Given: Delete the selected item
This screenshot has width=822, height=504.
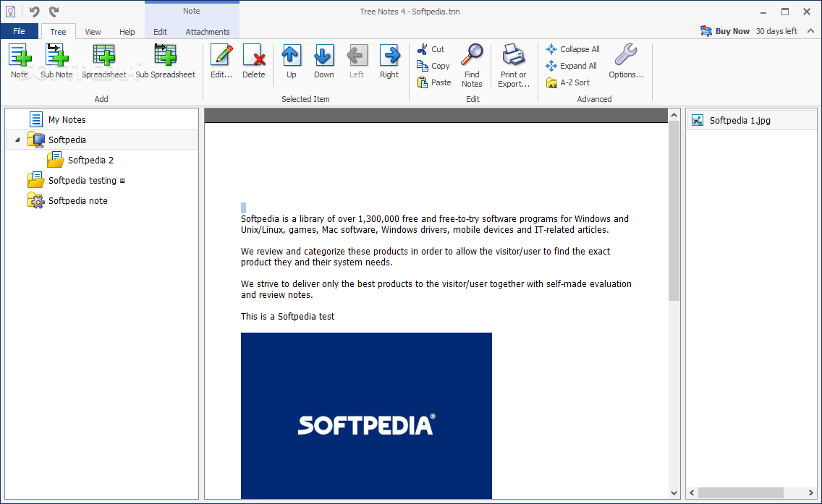Looking at the screenshot, I should (x=254, y=61).
